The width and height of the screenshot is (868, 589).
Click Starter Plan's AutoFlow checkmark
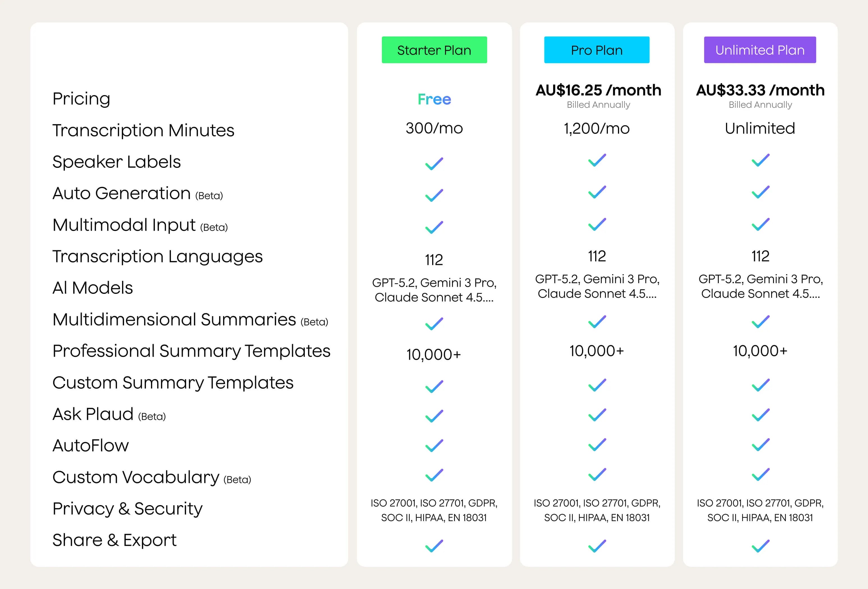pos(434,445)
